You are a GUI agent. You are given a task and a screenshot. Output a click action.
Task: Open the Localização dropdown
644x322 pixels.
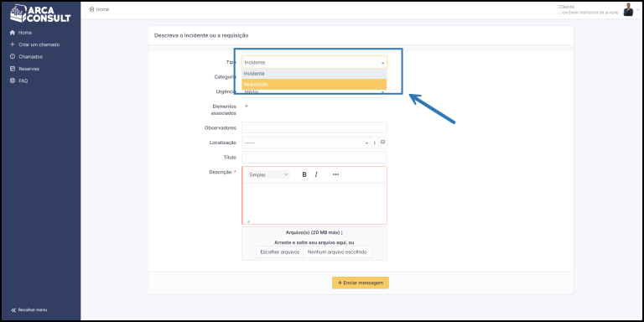pyautogui.click(x=306, y=143)
